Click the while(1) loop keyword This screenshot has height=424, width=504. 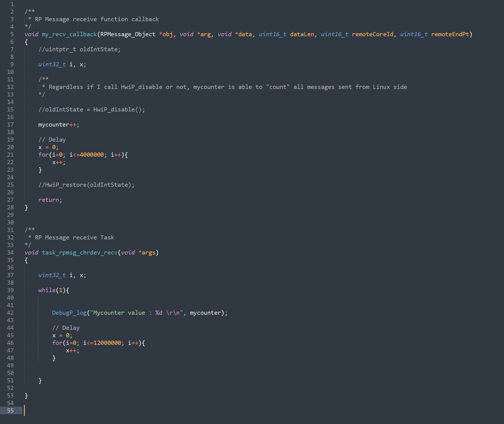47,290
